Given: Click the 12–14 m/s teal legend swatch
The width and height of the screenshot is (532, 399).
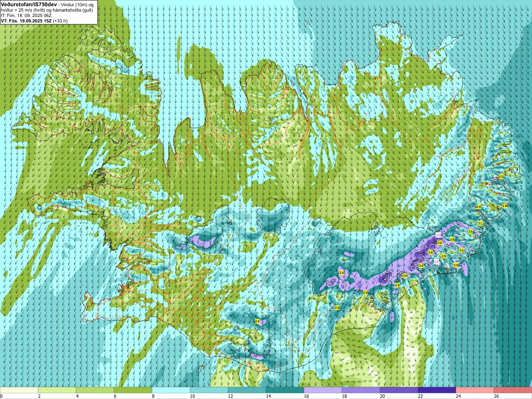Looking at the screenshot, I should tap(247, 390).
